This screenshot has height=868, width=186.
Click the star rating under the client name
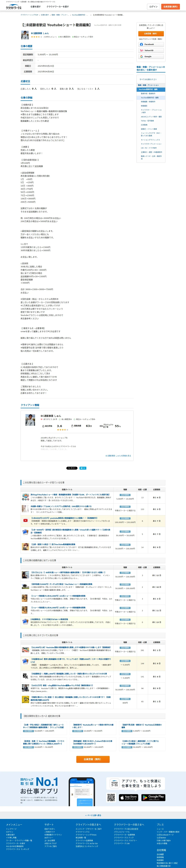point(37,37)
